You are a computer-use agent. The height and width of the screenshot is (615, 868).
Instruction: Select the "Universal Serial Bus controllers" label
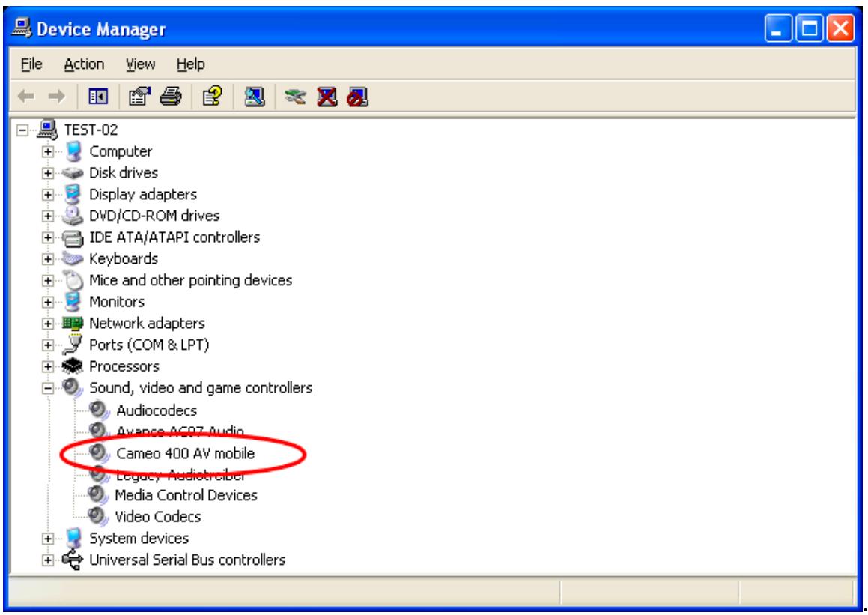click(x=188, y=560)
